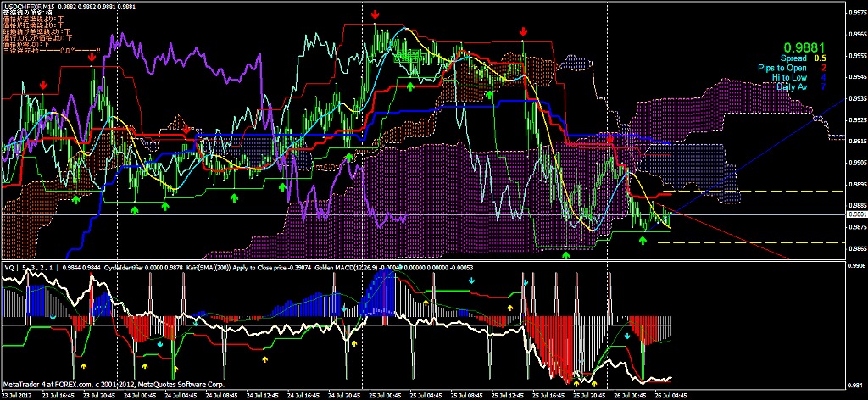Select the highest red down arrow on chart
The height and width of the screenshot is (400, 868).
click(x=376, y=14)
